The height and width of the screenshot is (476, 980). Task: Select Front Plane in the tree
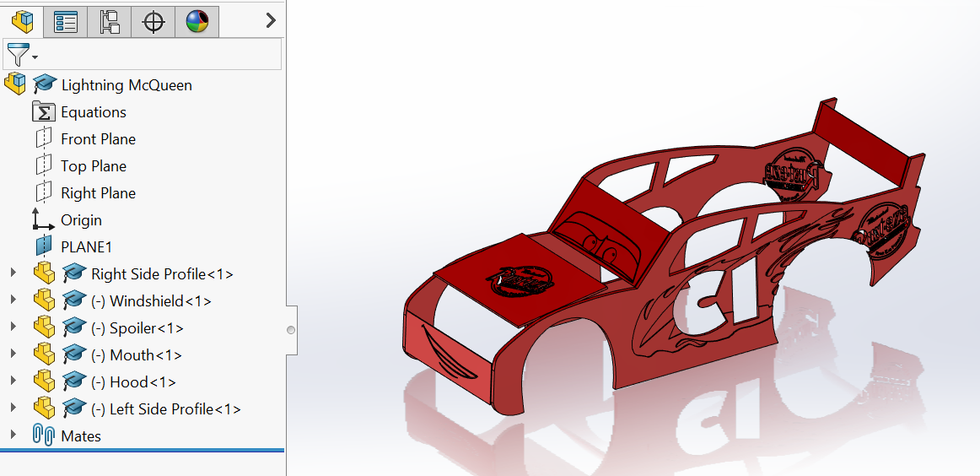click(x=98, y=139)
